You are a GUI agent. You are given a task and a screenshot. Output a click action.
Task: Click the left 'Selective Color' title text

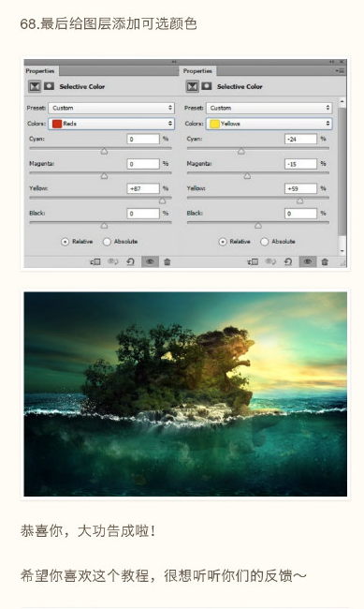tap(82, 86)
